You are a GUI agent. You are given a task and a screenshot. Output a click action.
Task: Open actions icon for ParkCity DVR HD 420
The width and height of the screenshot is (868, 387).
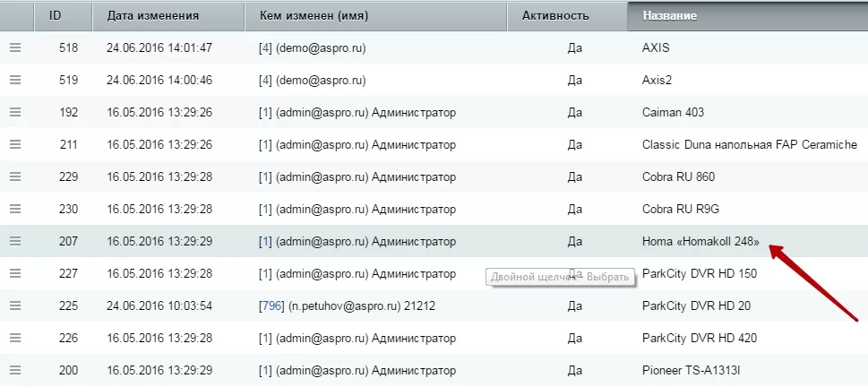[x=15, y=339]
